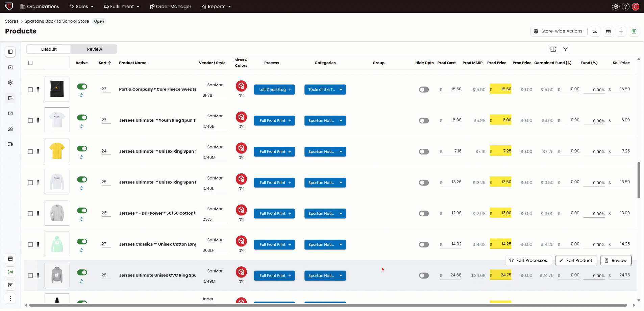644x311 pixels.
Task: Switch to the Default tab
Action: [49, 49]
